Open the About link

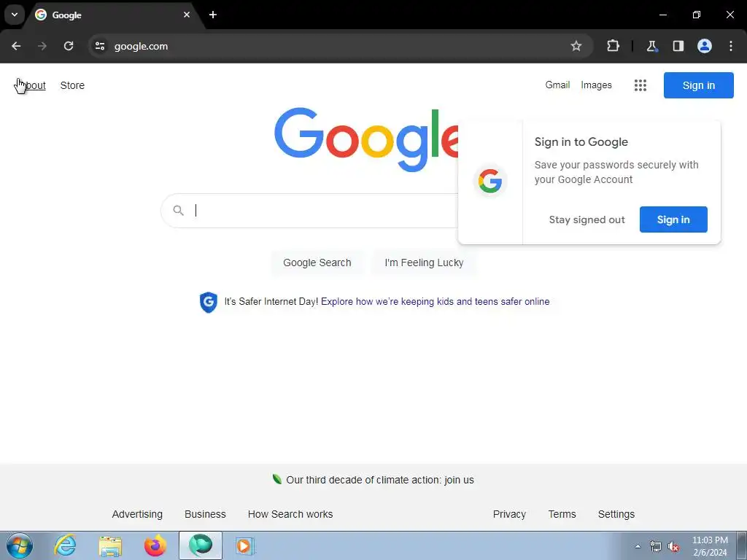pos(31,85)
